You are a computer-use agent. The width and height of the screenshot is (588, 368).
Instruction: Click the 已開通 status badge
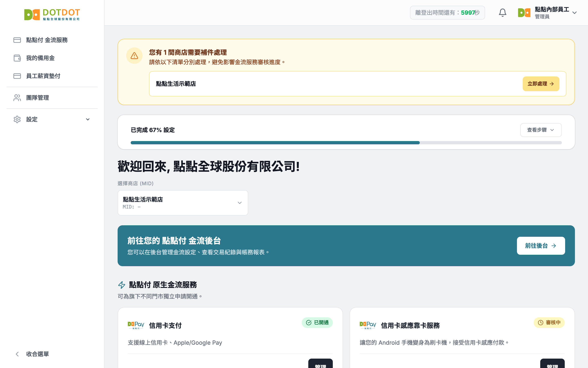tap(317, 322)
